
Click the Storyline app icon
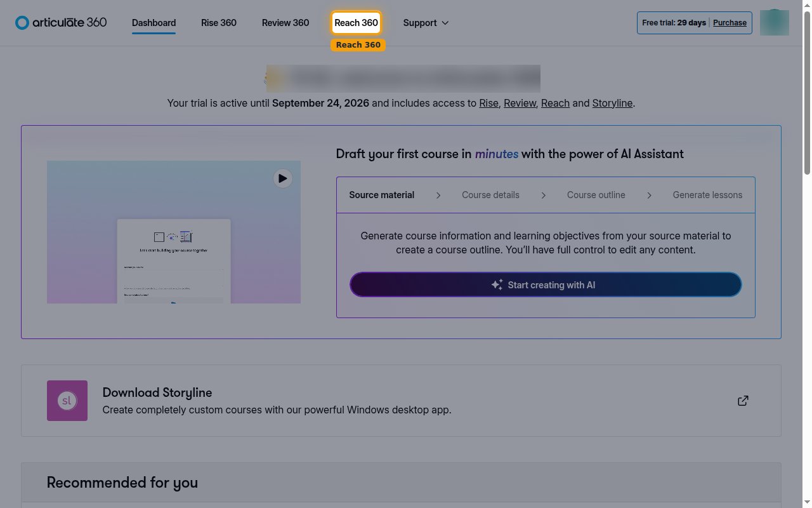coord(67,401)
